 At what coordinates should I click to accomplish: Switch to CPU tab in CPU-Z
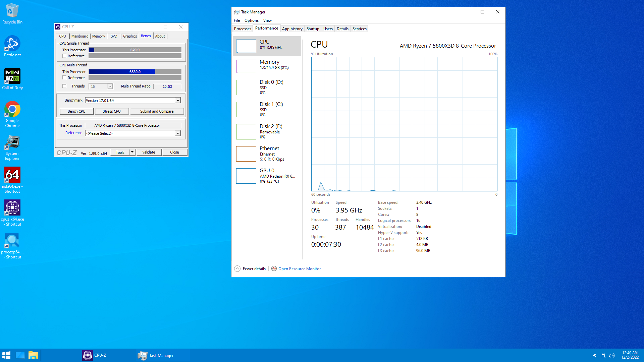point(63,36)
